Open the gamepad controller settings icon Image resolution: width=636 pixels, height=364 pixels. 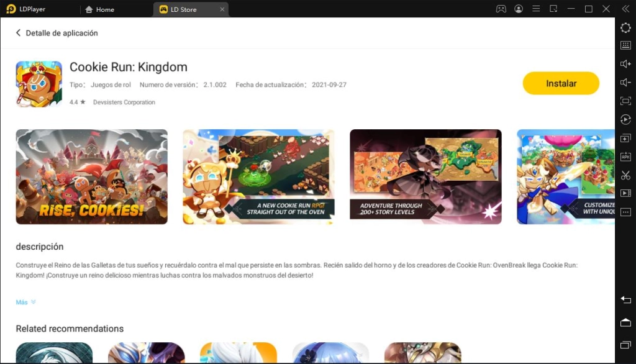(501, 9)
